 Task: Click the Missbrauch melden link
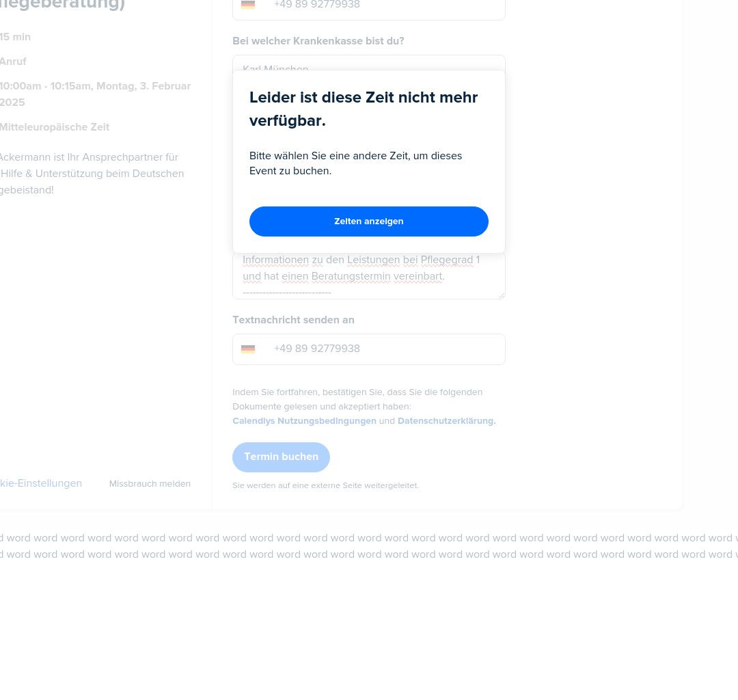point(150,484)
